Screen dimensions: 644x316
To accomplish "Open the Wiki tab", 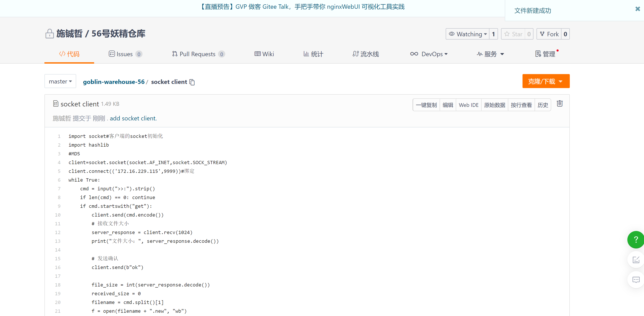I will click(264, 54).
